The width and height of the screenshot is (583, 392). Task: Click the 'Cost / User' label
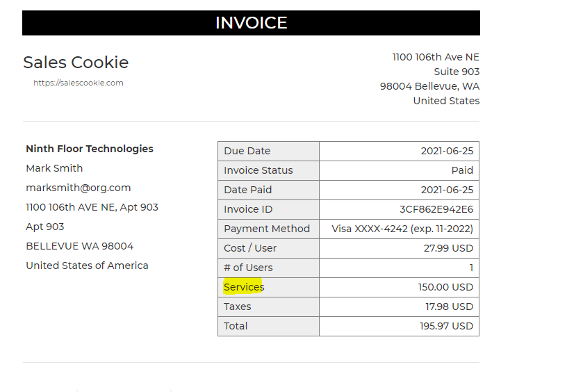(x=250, y=248)
